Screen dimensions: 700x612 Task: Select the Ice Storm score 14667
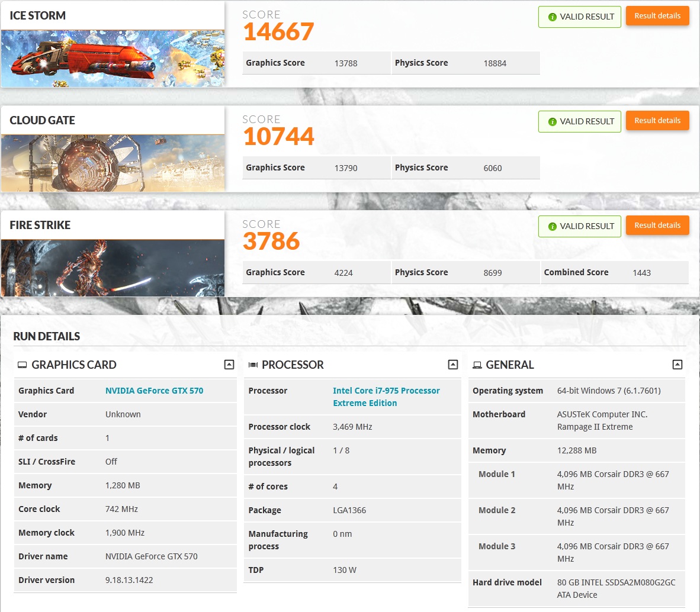click(278, 32)
